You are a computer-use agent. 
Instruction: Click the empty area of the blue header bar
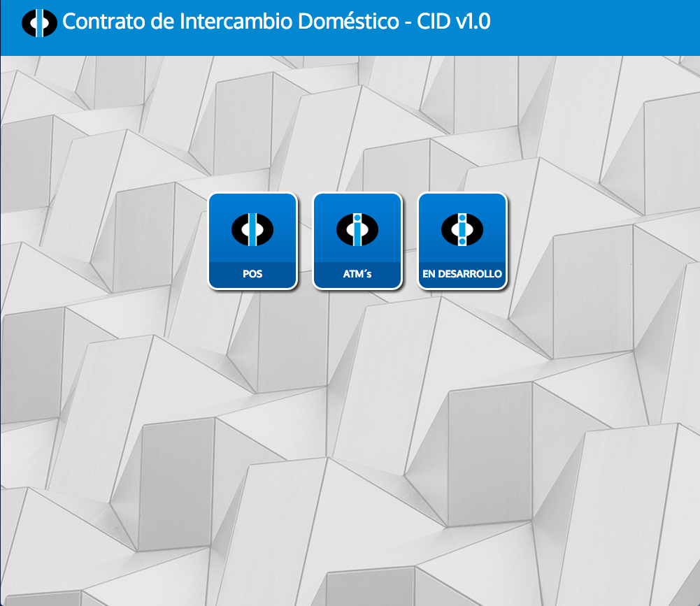click(594, 27)
